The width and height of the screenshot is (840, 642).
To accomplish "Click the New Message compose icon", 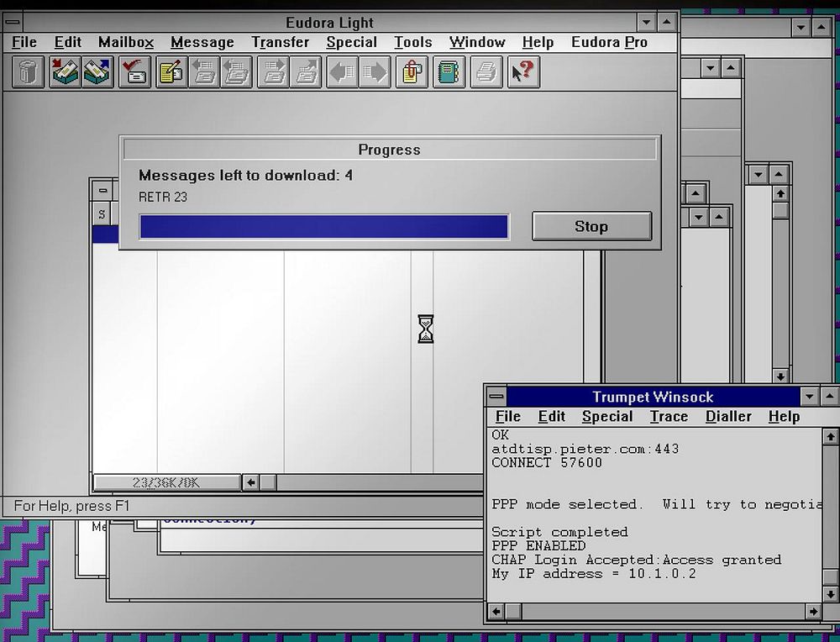I will click(x=171, y=71).
